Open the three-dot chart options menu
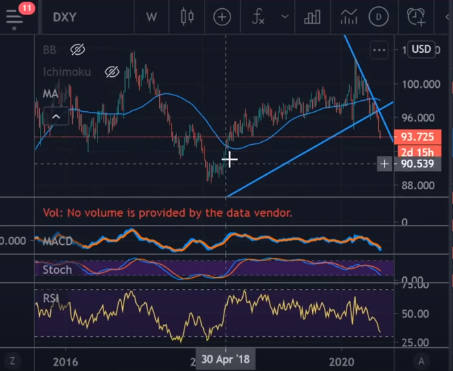Screen dimensions: 453x371 point(379,50)
